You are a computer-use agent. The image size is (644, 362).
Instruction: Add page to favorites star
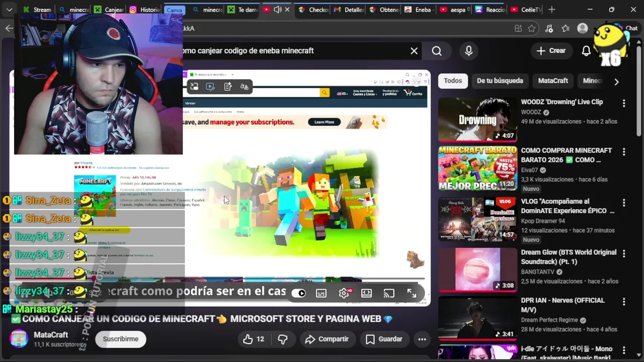pos(532,29)
